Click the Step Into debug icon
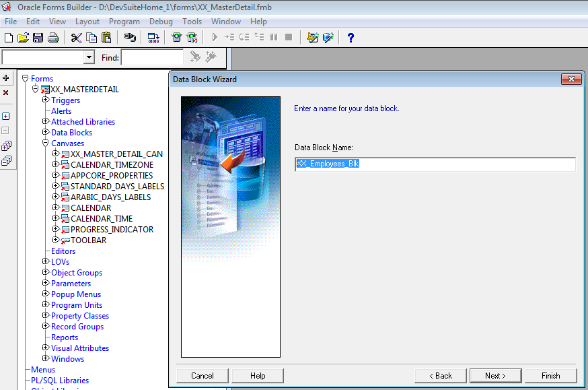The width and height of the screenshot is (588, 390). tap(229, 37)
